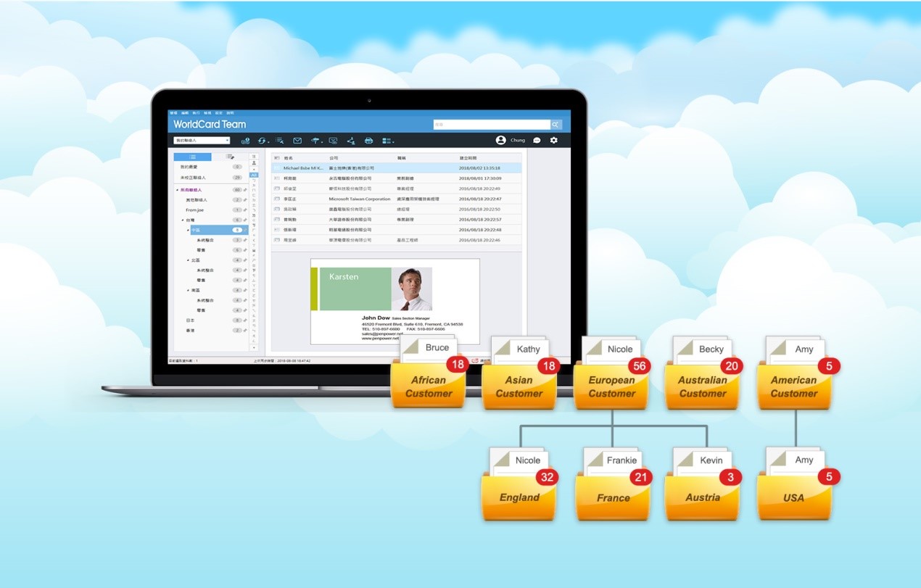
Task: Select the row dated 2018/08/01 17:30:09
Action: coord(397,178)
